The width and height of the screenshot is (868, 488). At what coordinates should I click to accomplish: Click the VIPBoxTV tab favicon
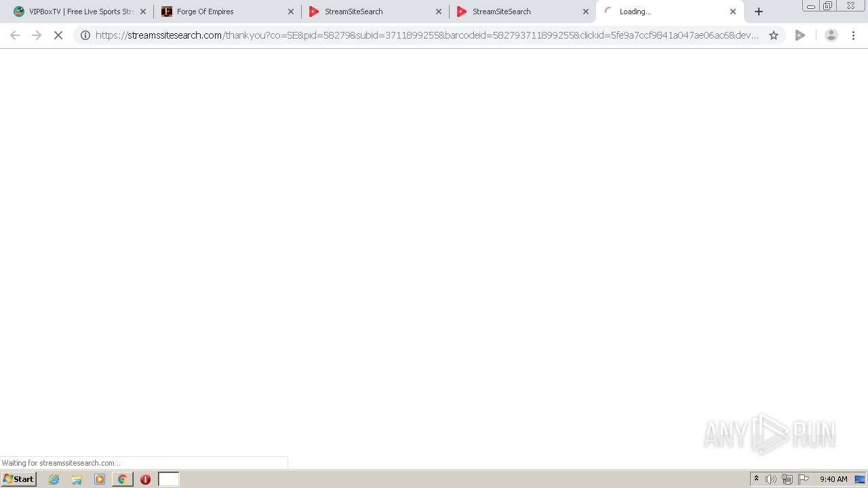point(18,12)
